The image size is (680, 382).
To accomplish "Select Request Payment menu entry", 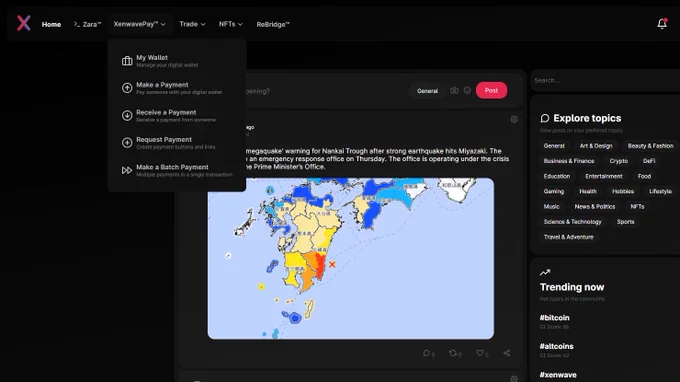I will pyautogui.click(x=177, y=143).
